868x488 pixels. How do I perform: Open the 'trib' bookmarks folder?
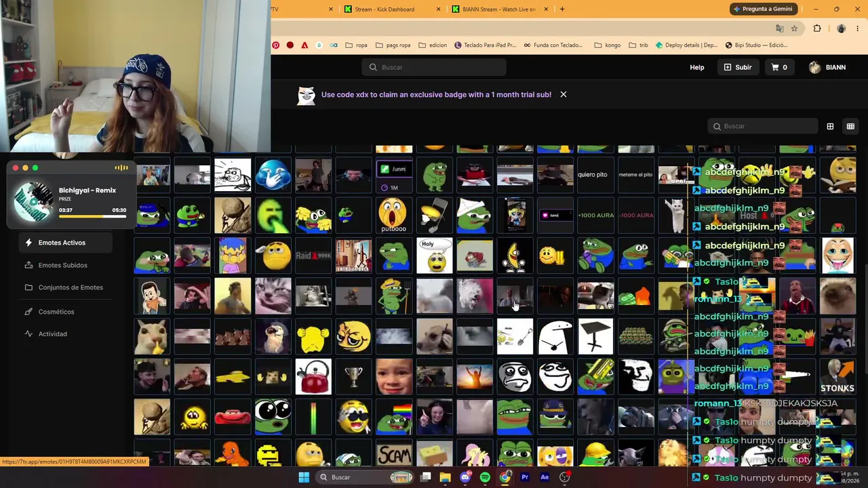pos(638,45)
